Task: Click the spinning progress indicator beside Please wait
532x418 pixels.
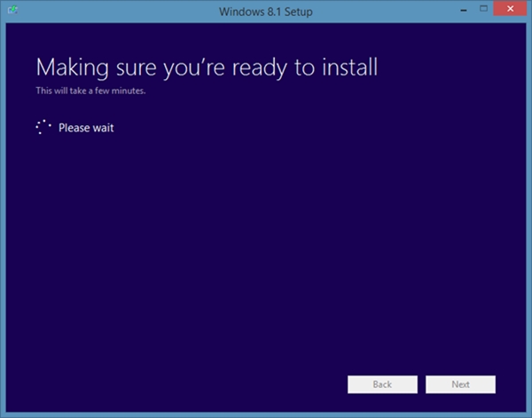Action: 43,127
